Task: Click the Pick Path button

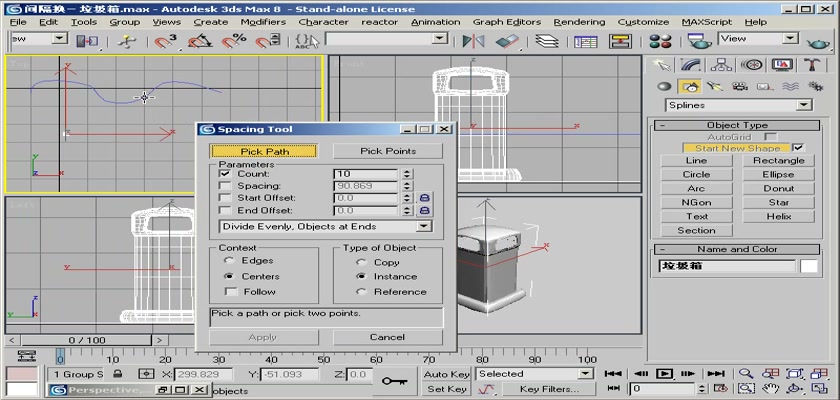Action: (x=264, y=152)
